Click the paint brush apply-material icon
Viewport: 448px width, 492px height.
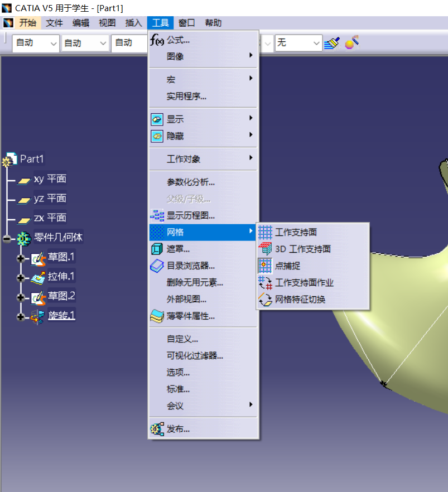click(x=332, y=42)
